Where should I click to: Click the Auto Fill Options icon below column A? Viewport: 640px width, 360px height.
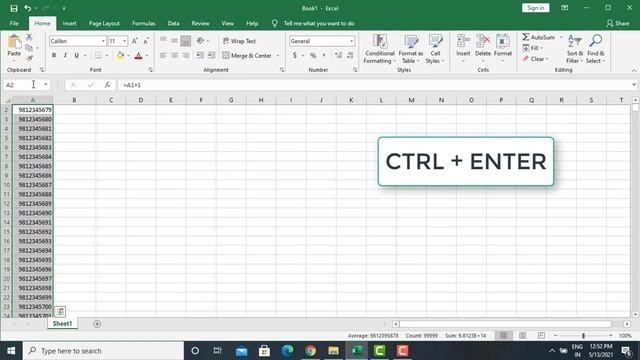(x=60, y=311)
